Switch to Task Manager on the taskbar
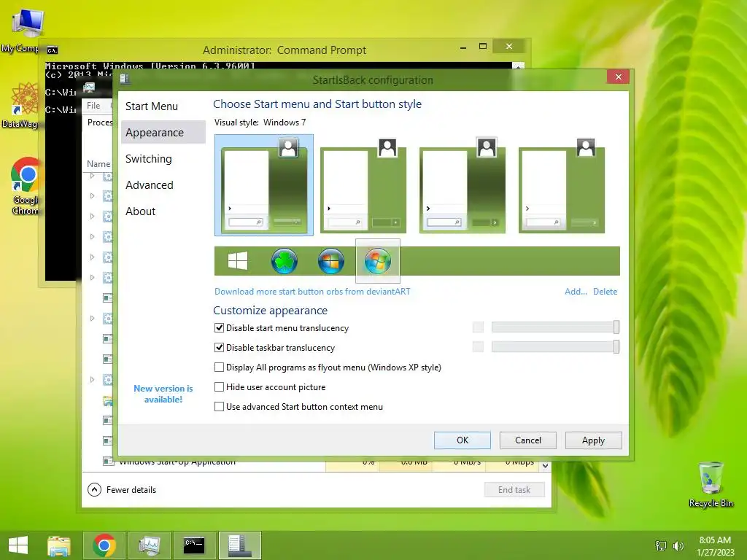Screen dimensions: 747x560 [x=150, y=545]
